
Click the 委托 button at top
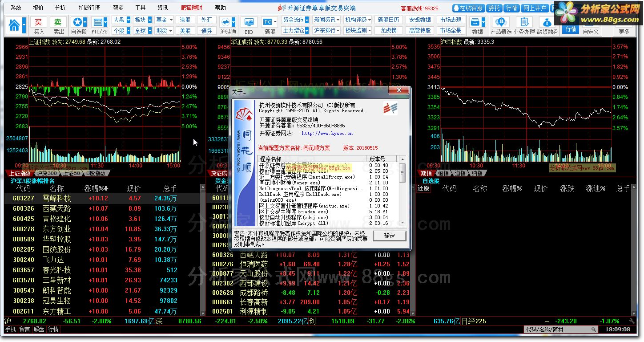click(x=494, y=8)
